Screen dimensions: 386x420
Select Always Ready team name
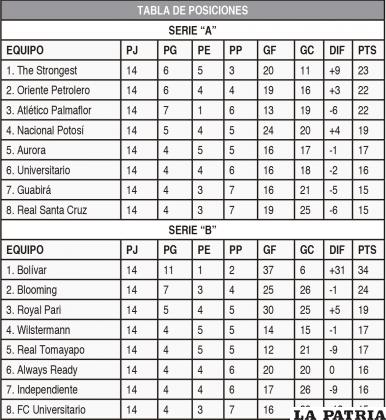point(47,370)
